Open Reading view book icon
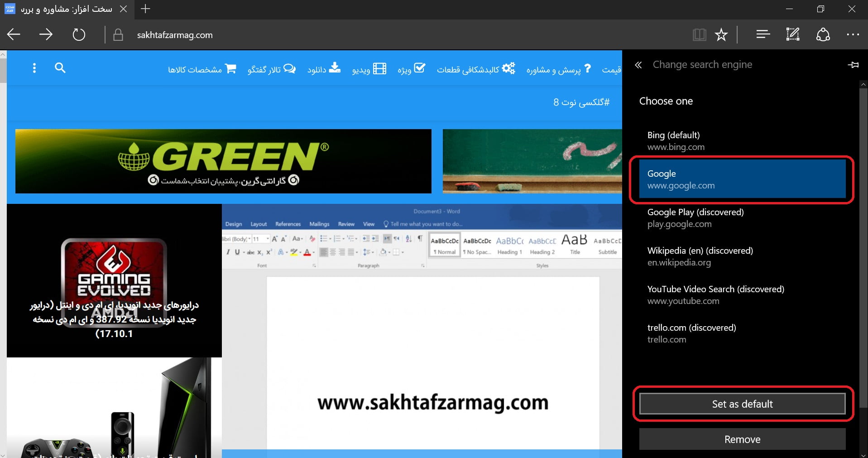Image resolution: width=868 pixels, height=458 pixels. [x=699, y=35]
